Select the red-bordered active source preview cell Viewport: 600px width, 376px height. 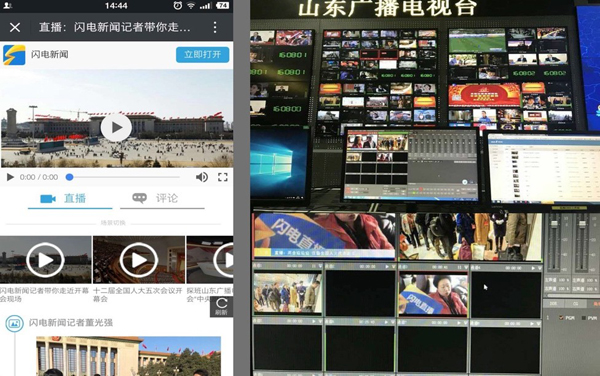click(x=433, y=295)
